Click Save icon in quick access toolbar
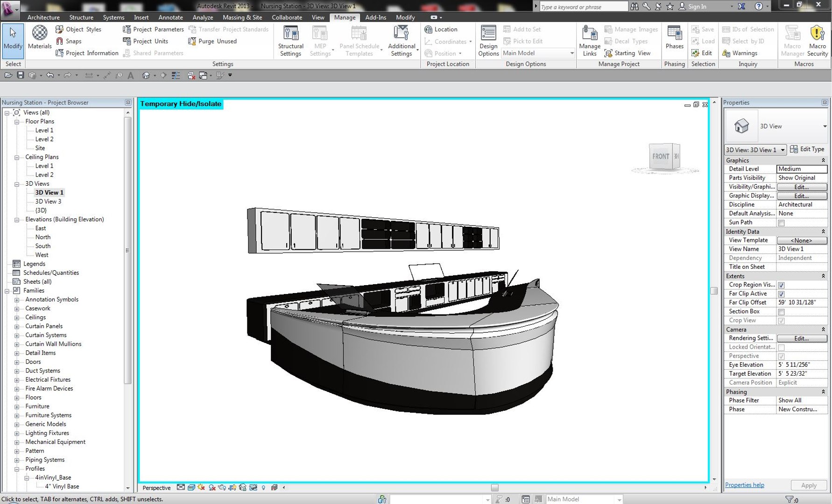Viewport: 832px width, 504px height. (x=20, y=75)
